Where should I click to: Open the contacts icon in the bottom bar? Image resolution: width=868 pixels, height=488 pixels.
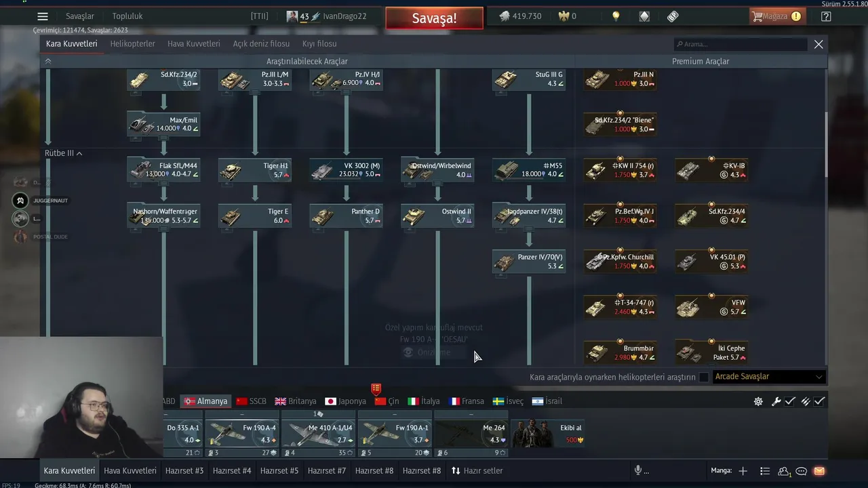click(x=784, y=471)
